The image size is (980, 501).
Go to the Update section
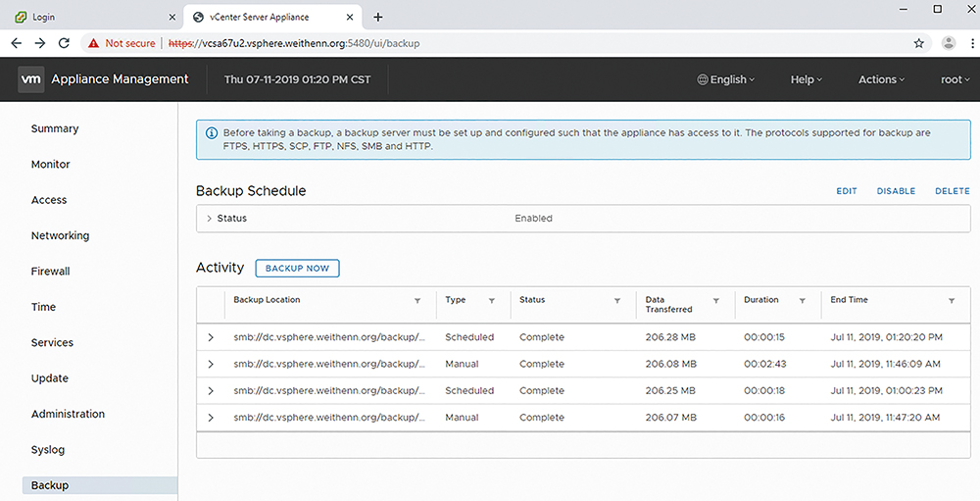(x=50, y=377)
